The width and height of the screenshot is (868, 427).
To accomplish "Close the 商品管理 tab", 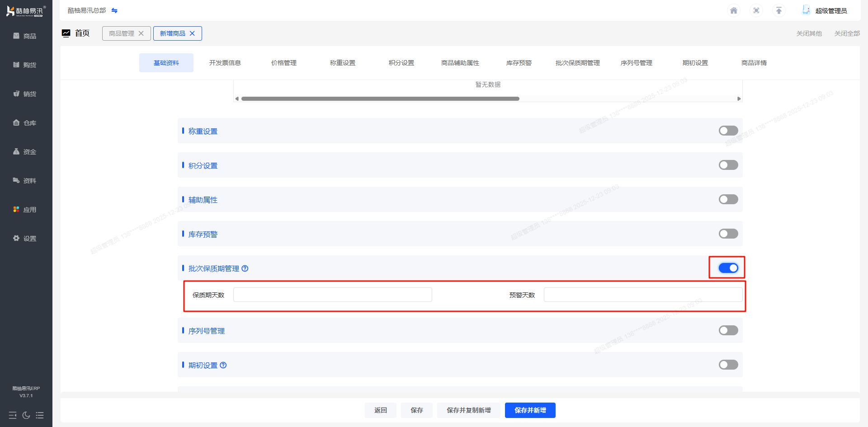I will (x=141, y=33).
